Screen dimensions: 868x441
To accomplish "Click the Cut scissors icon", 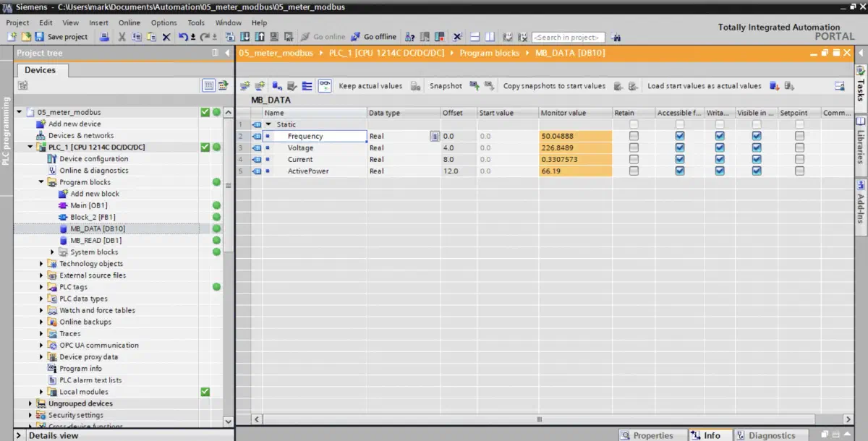I will click(122, 37).
